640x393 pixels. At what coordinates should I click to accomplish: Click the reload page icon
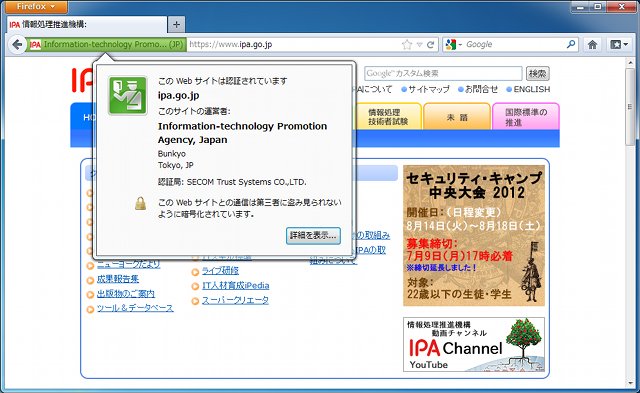(431, 44)
